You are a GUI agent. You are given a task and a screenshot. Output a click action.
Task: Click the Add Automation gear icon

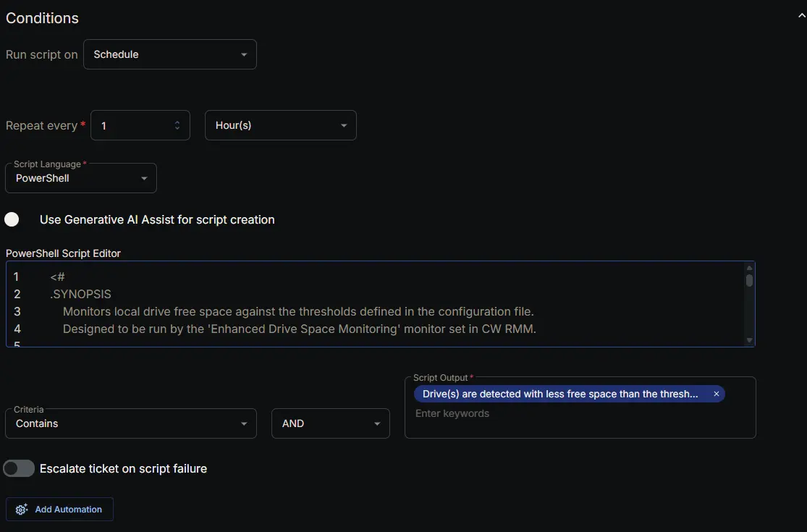click(22, 510)
